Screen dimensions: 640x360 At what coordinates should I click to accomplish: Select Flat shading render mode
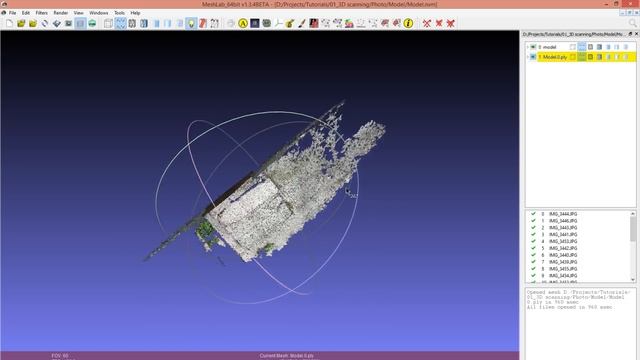click(168, 24)
